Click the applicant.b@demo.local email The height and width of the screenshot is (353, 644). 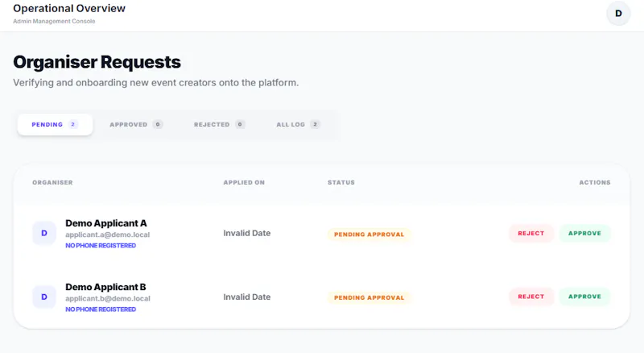(108, 298)
